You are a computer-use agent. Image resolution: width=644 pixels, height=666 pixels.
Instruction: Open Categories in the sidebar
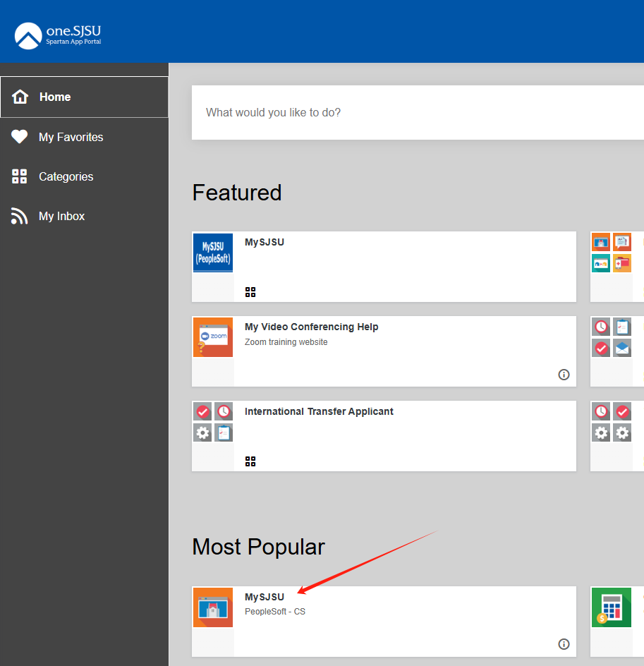[x=66, y=177]
